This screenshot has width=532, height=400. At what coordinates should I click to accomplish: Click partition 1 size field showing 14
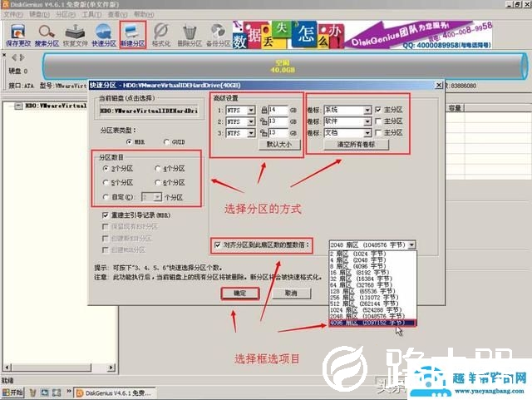[x=278, y=110]
